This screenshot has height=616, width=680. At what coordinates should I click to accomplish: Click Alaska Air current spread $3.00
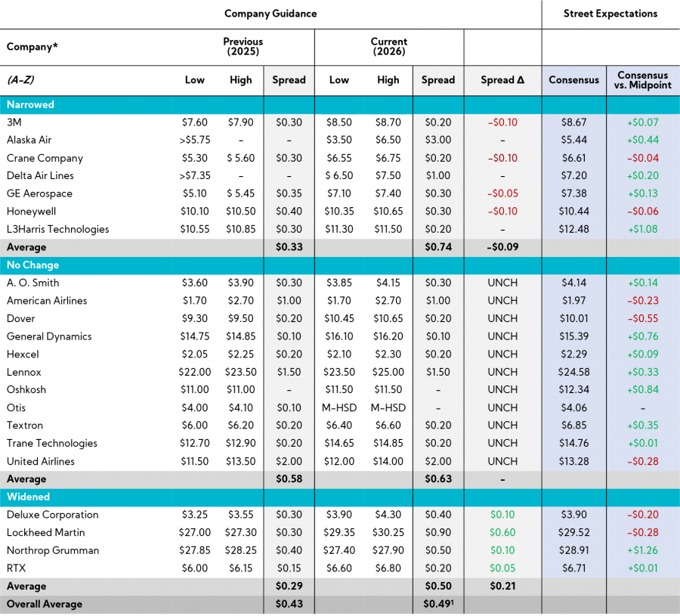(x=438, y=140)
